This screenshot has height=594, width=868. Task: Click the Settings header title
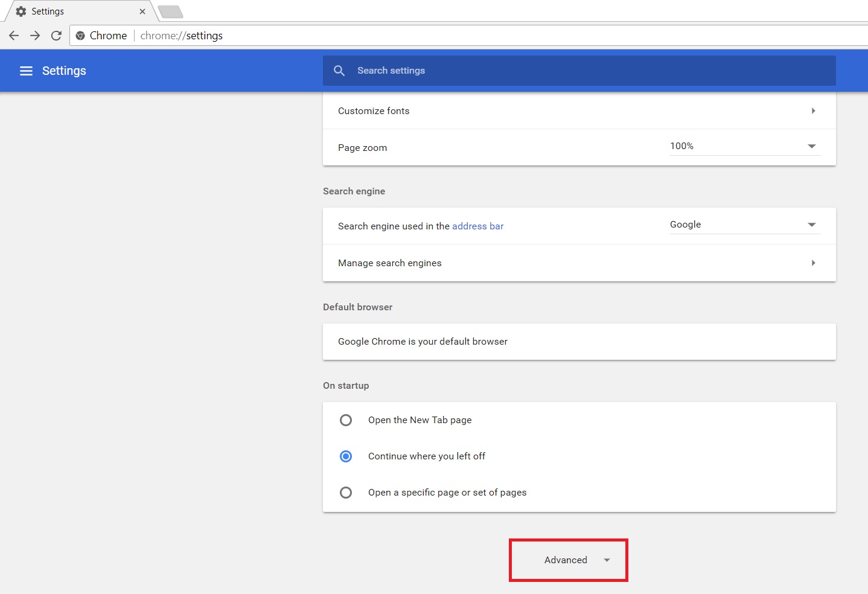[64, 71]
